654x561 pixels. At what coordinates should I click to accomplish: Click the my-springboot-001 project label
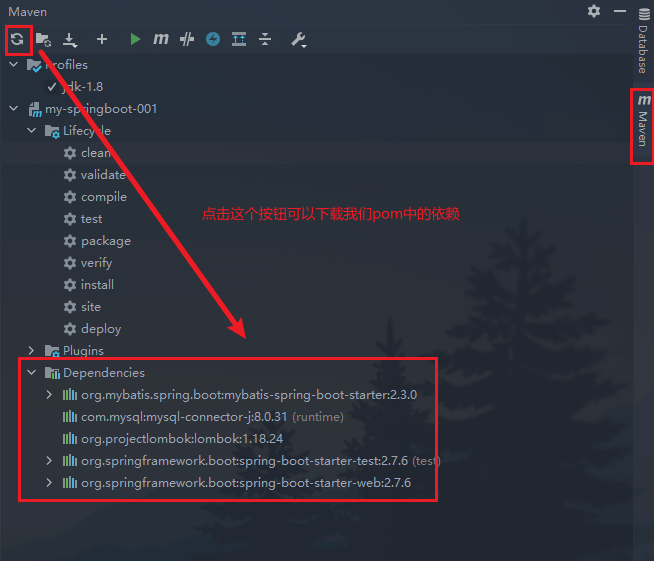pyautogui.click(x=101, y=109)
